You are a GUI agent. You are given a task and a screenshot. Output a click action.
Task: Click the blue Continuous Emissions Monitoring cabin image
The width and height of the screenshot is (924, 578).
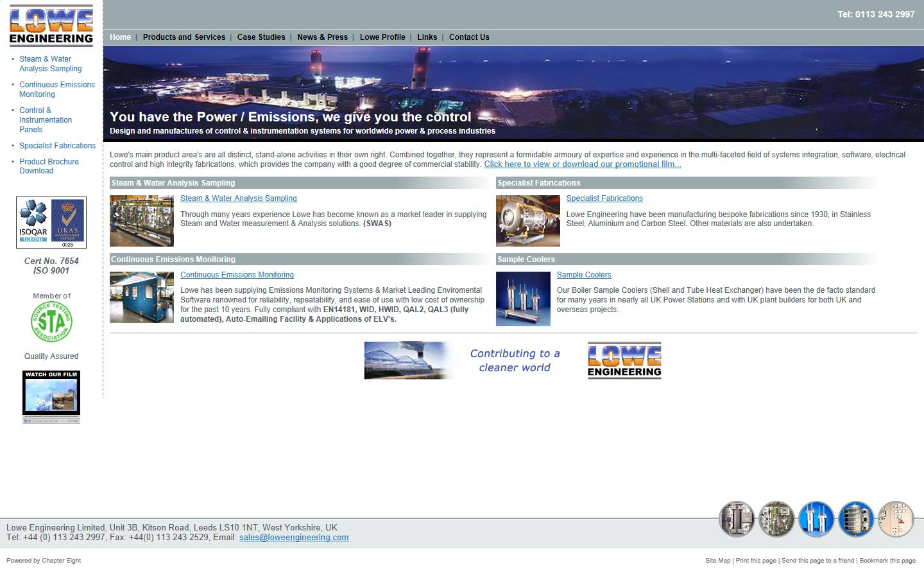pyautogui.click(x=142, y=297)
